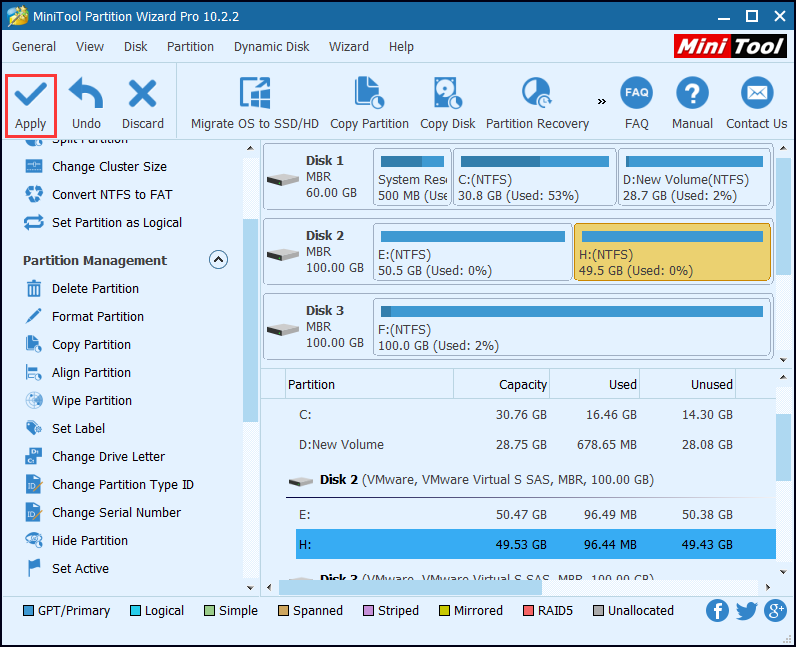
Task: Click Copy Partition in the sidebar
Action: [78, 344]
